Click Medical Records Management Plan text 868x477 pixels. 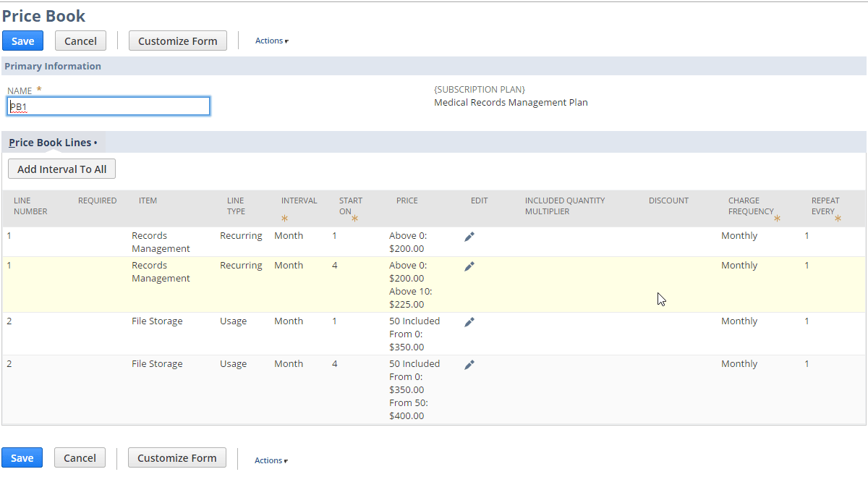511,103
